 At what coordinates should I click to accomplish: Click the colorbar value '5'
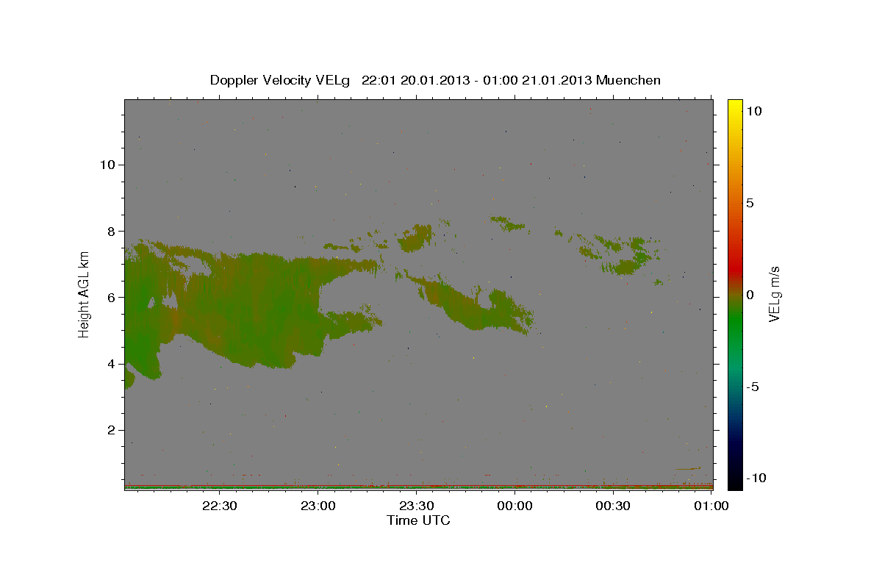[x=750, y=203]
